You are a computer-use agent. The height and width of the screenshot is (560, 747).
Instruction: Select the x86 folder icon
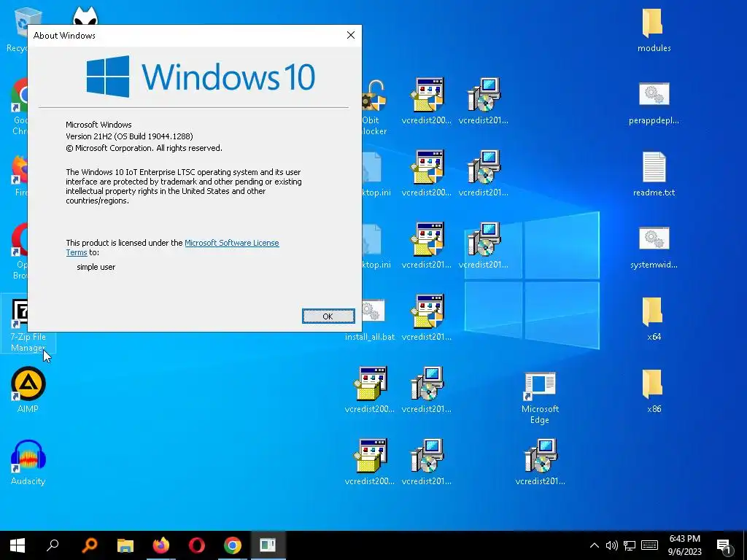point(654,391)
